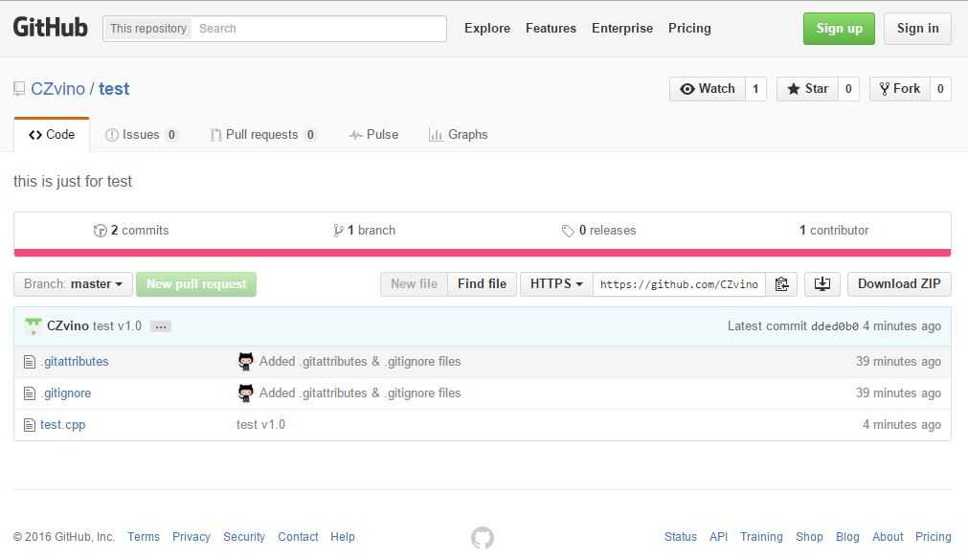The width and height of the screenshot is (968, 560).
Task: Click the Sign in button
Action: click(x=917, y=29)
